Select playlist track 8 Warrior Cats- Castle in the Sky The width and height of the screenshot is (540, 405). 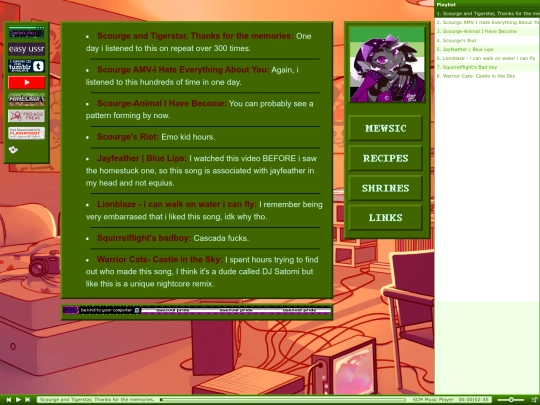(x=487, y=76)
